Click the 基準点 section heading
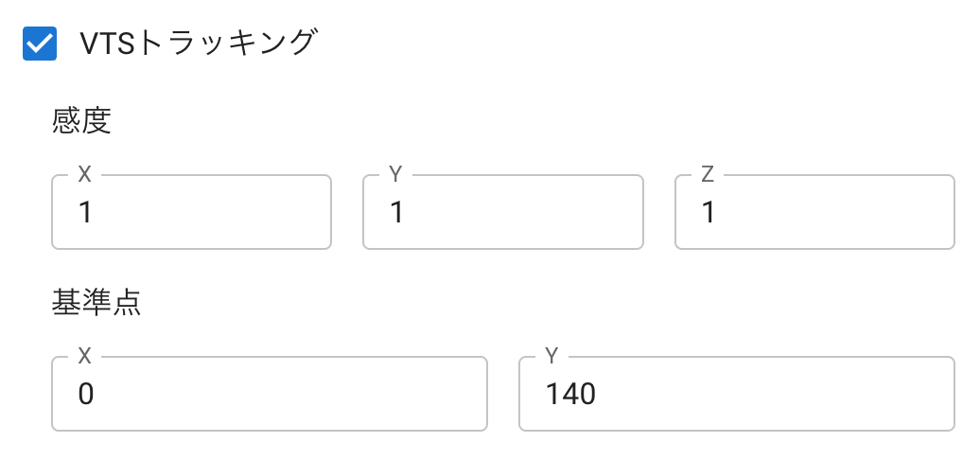Image resolution: width=980 pixels, height=460 pixels. tap(96, 303)
